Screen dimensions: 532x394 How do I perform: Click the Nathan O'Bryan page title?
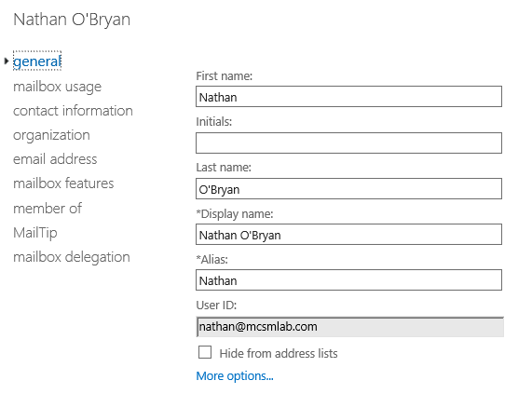[72, 20]
